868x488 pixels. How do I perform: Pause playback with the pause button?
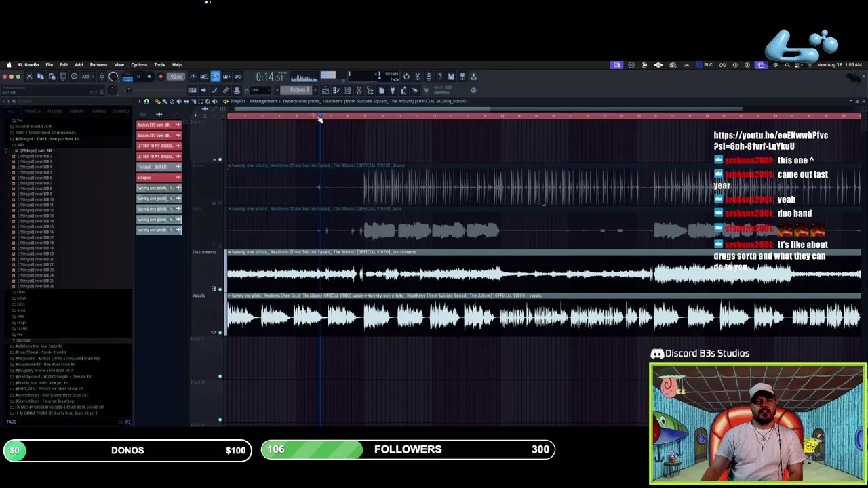click(138, 77)
